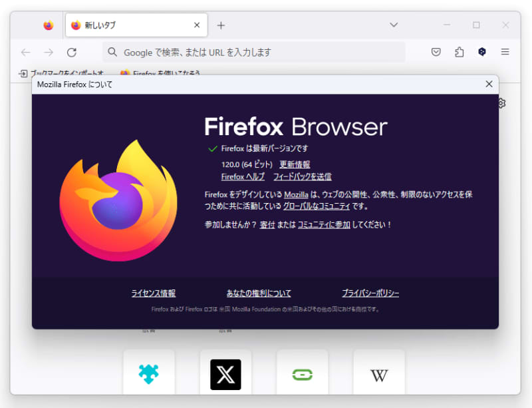
Task: Close the Mozilla Firefox について dialog
Action: pyautogui.click(x=489, y=84)
